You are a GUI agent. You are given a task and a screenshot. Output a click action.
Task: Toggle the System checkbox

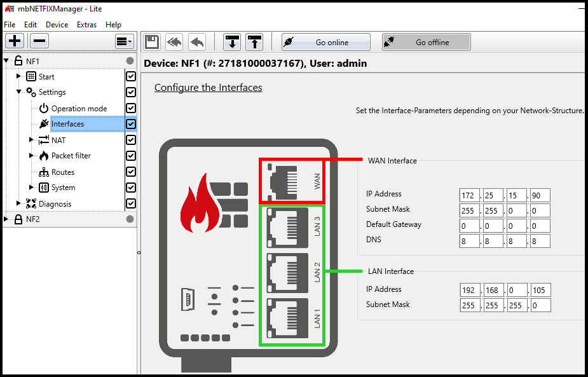point(130,188)
